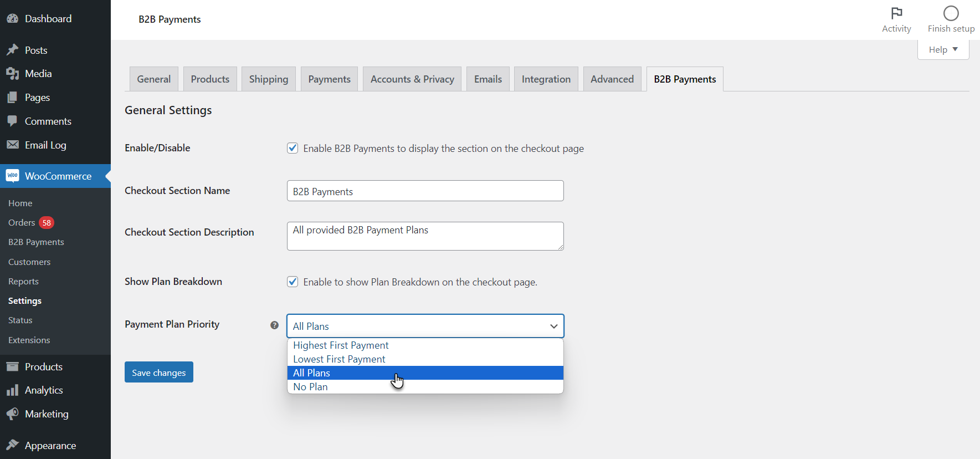Go to Accounts & Privacy tab
Viewport: 980px width, 459px height.
click(412, 79)
